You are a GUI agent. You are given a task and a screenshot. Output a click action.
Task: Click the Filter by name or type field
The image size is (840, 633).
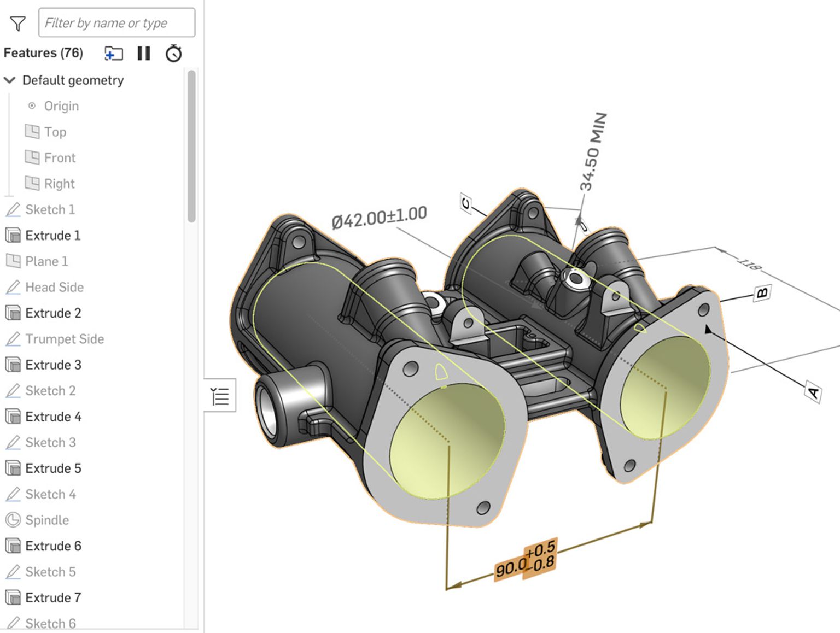(116, 22)
